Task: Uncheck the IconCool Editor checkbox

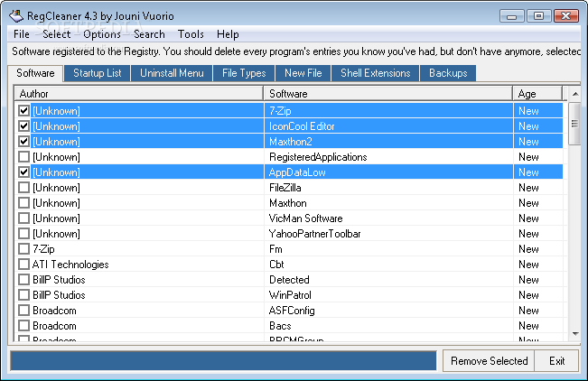Action: tap(24, 126)
